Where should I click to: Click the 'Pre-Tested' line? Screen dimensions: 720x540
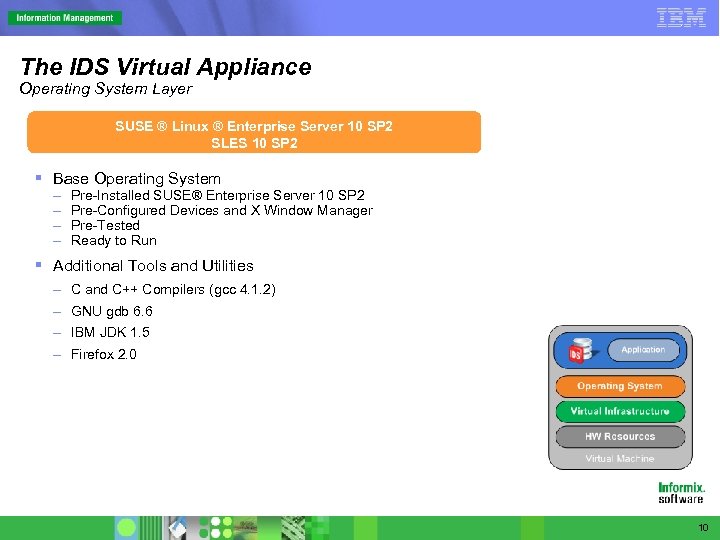105,225
